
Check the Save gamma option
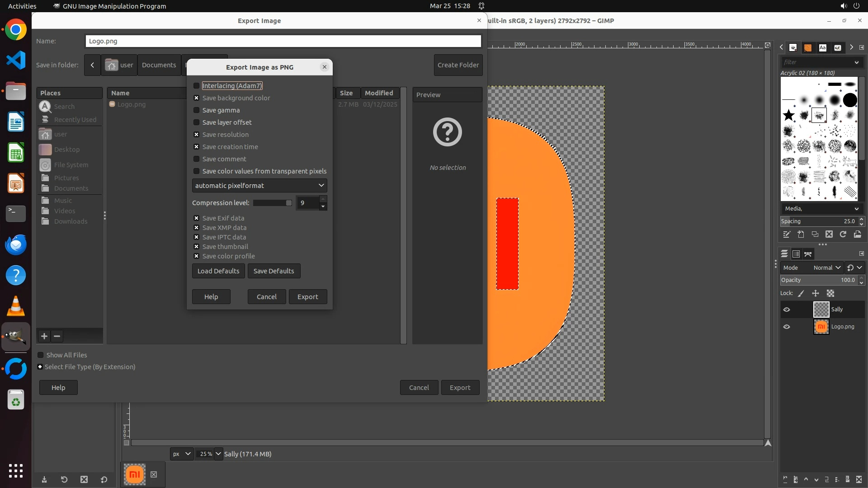click(196, 110)
